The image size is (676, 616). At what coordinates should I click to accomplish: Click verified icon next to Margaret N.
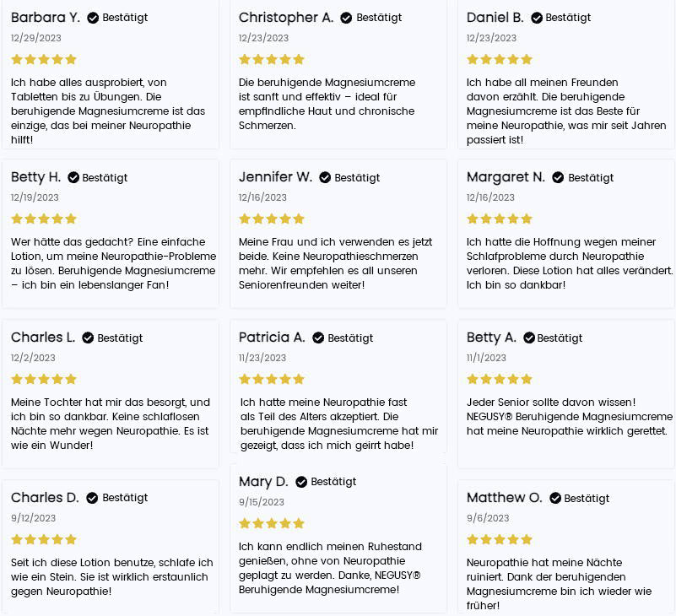[x=558, y=178]
